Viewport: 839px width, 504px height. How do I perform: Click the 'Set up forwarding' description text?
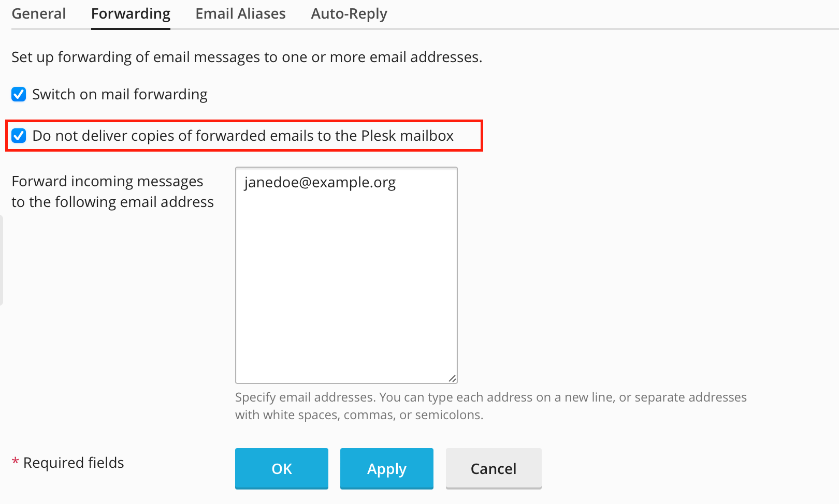click(x=247, y=57)
